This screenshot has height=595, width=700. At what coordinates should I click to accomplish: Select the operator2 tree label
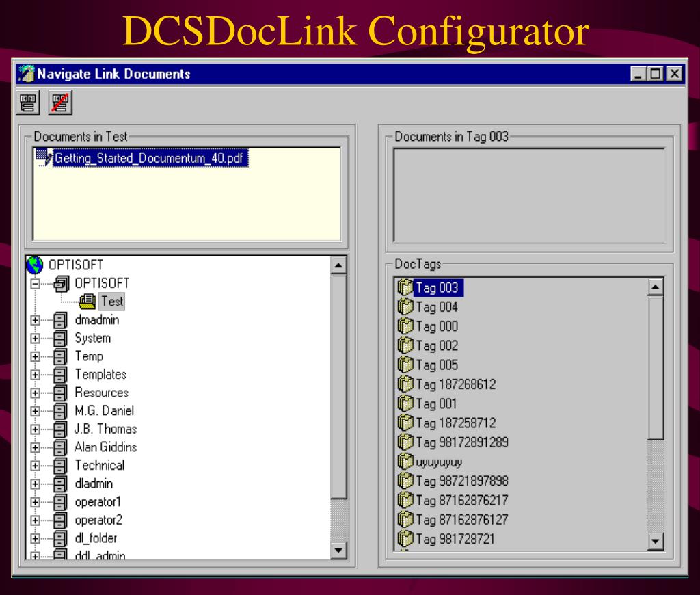[x=98, y=520]
